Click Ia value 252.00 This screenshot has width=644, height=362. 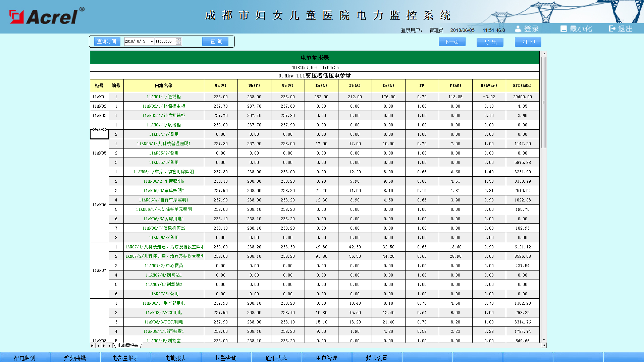pyautogui.click(x=321, y=97)
